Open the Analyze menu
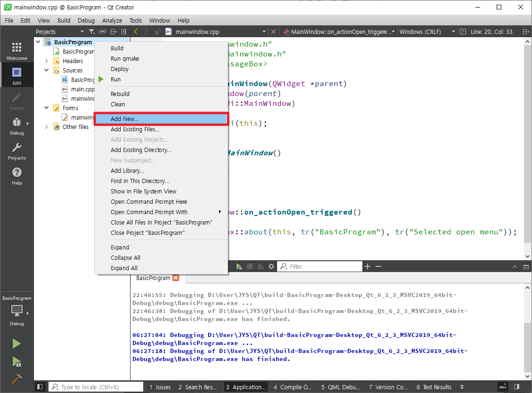 (x=112, y=20)
